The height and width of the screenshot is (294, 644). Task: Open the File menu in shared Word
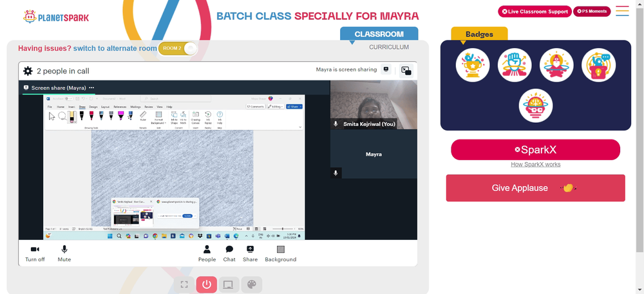click(x=50, y=107)
